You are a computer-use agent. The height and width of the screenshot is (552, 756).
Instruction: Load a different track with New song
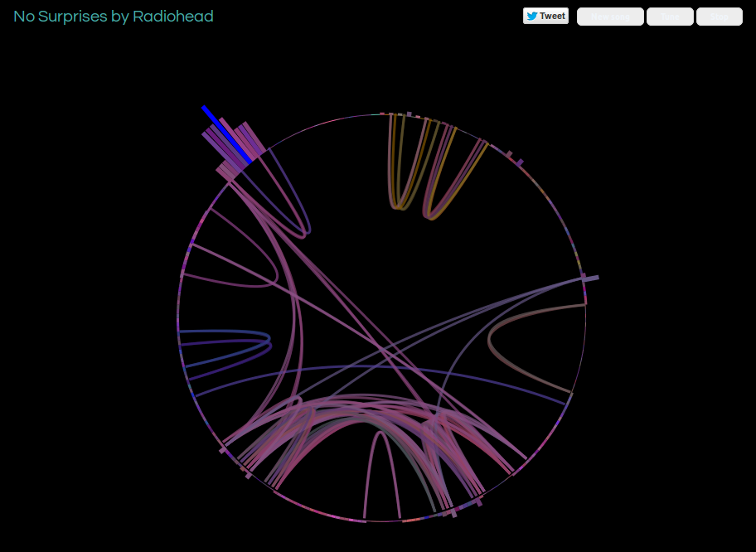point(610,17)
